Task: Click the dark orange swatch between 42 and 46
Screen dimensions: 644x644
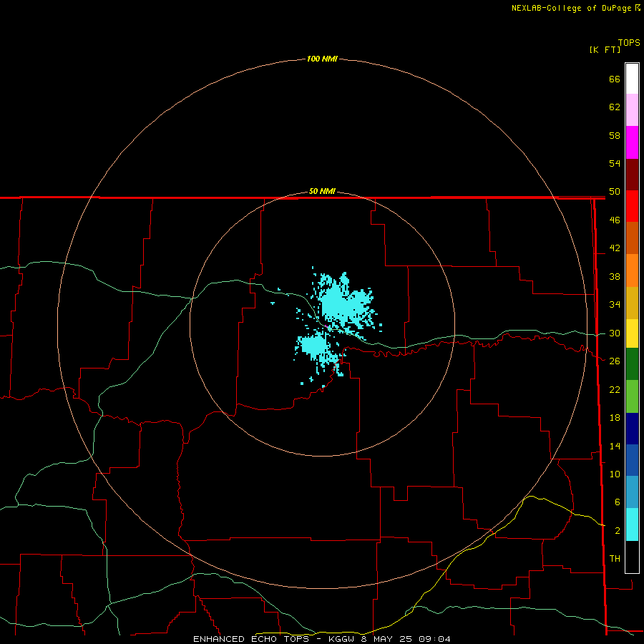Action: pyautogui.click(x=632, y=238)
